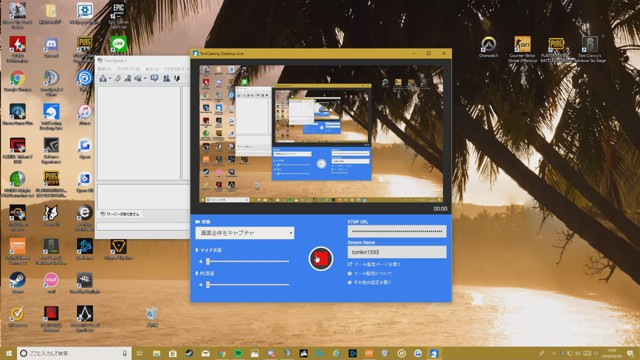The image size is (640, 360).
Task: Open File Explorer from the taskbar
Action: [156, 353]
